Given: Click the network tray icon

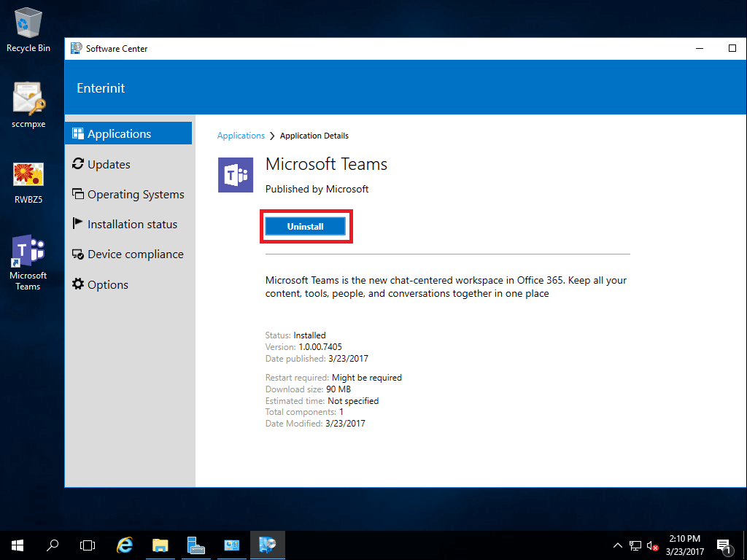Looking at the screenshot, I should pyautogui.click(x=635, y=545).
